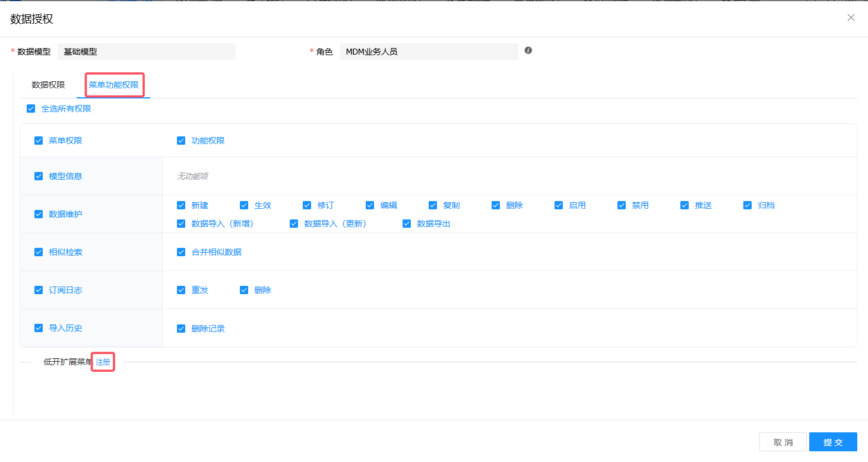Click the info icon beside the role field

click(528, 50)
